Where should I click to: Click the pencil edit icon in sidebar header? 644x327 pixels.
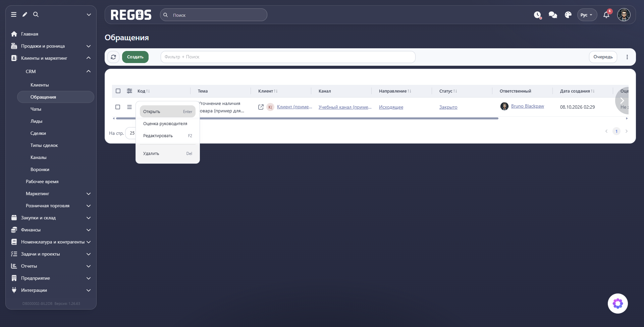[25, 14]
